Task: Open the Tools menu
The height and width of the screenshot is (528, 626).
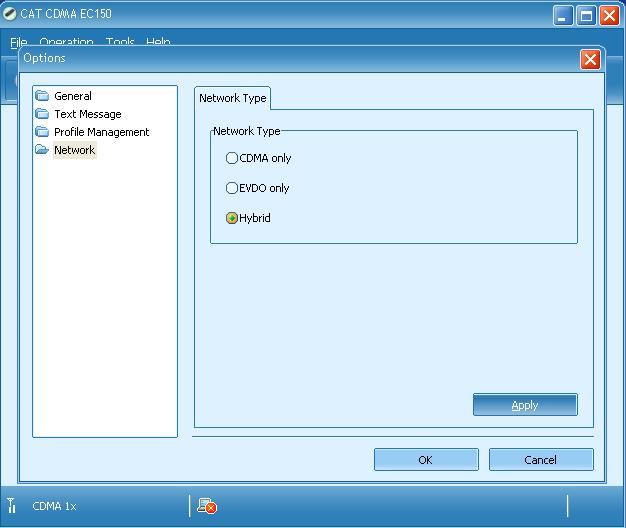Action: pyautogui.click(x=120, y=42)
